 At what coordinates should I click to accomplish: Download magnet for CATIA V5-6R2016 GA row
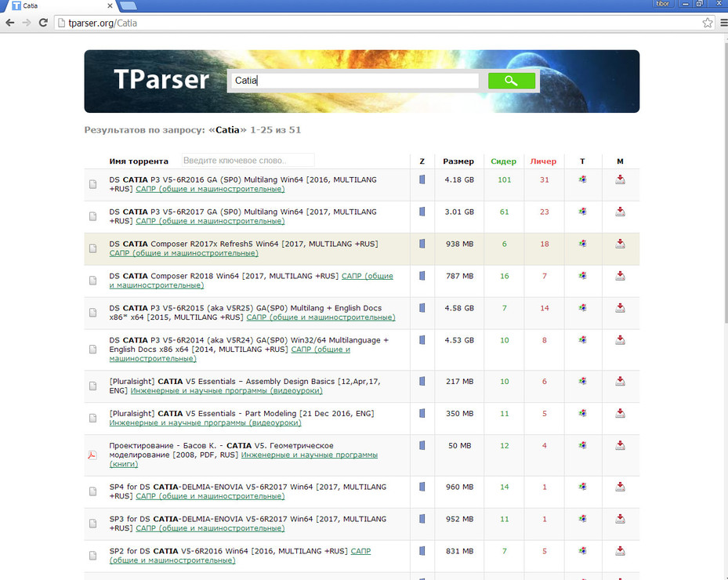(x=620, y=179)
